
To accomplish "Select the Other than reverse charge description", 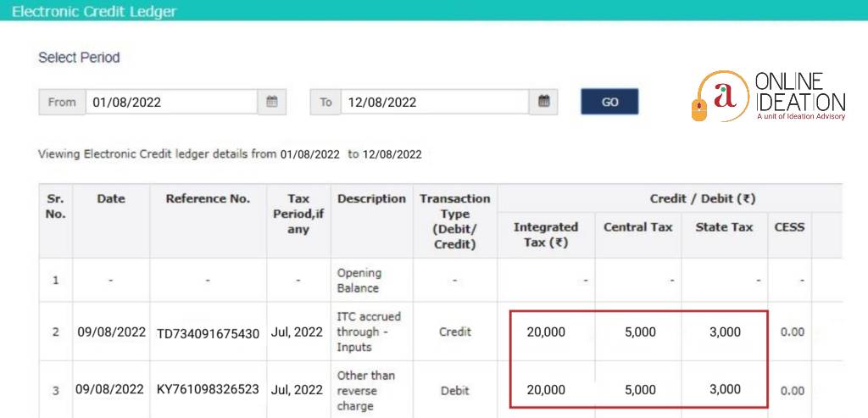I will click(366, 390).
